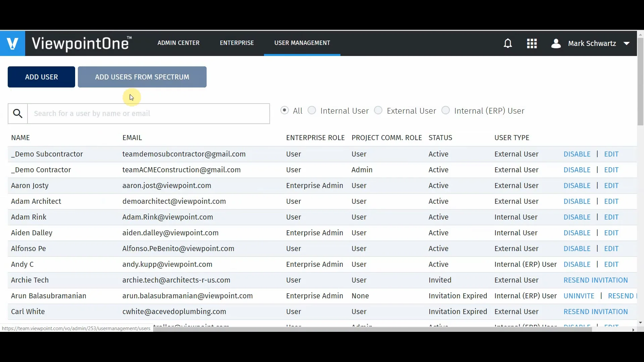The image size is (644, 362).
Task: Open the Admin Center menu
Action: pos(178,43)
